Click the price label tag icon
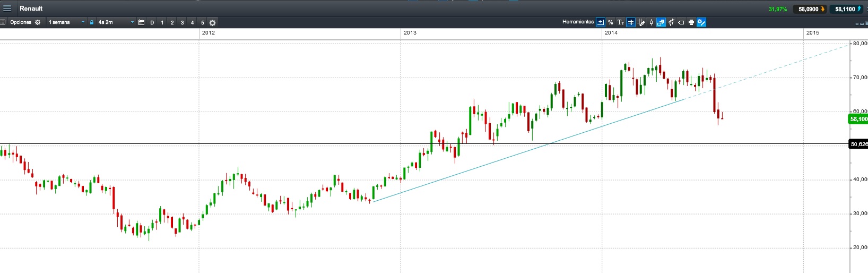Screen dimensions: 868x273 pyautogui.click(x=681, y=22)
